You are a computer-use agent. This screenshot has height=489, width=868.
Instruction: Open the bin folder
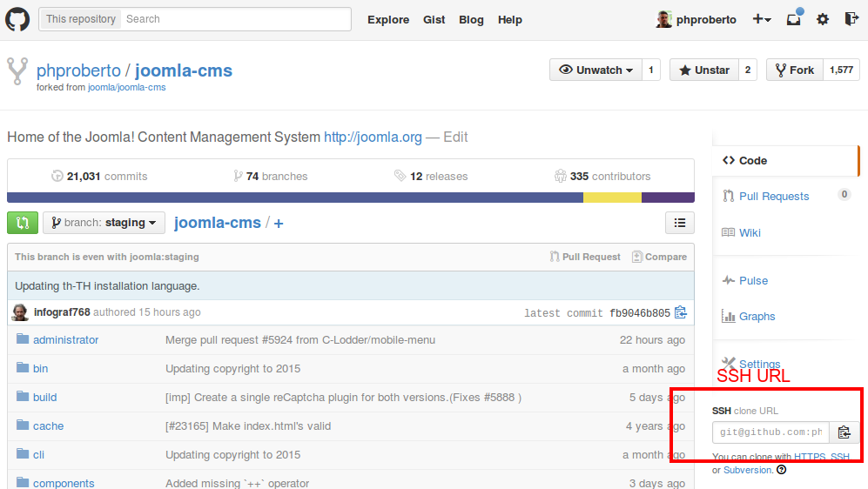[40, 369]
